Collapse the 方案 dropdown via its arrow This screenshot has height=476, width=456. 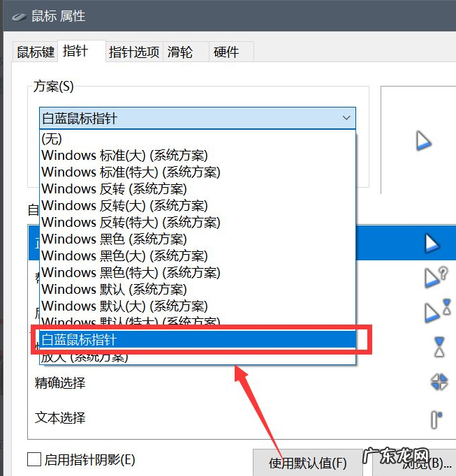(x=346, y=118)
